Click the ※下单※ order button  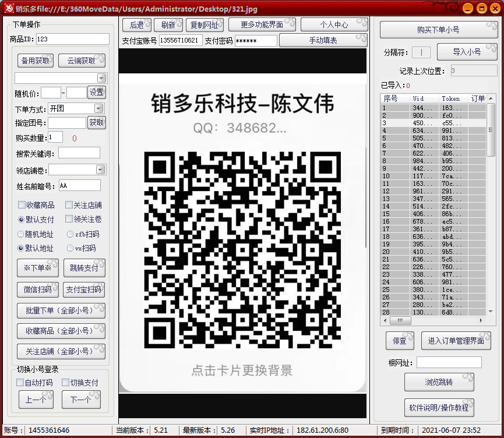[x=38, y=268]
